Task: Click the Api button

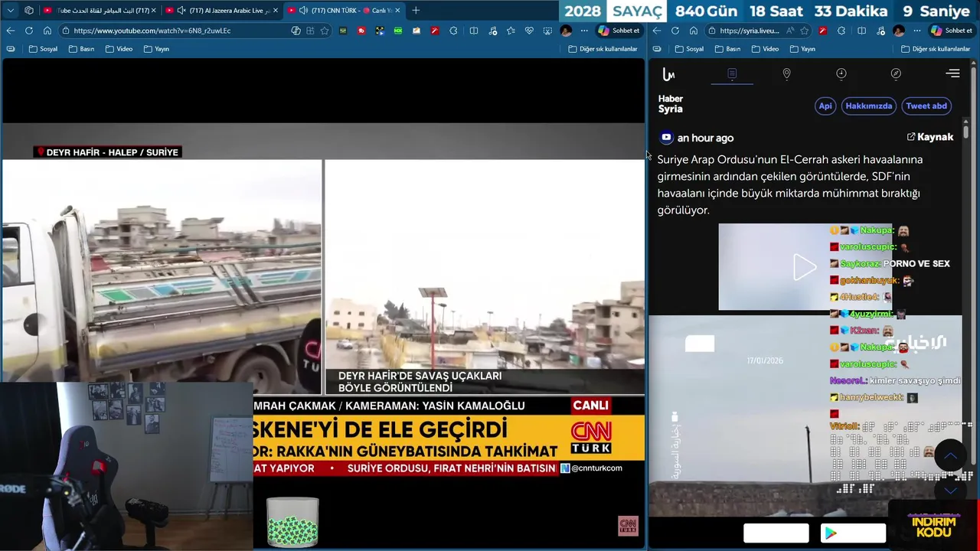Action: pyautogui.click(x=825, y=106)
